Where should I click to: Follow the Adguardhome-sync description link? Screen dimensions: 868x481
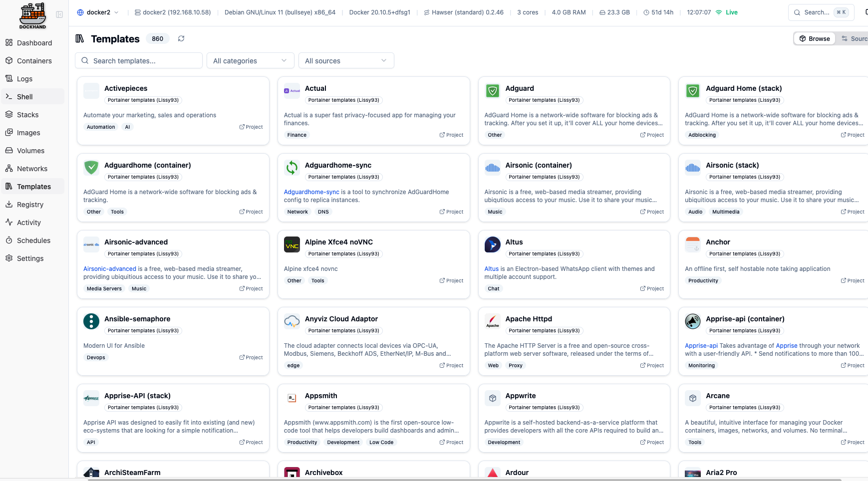[x=311, y=192]
